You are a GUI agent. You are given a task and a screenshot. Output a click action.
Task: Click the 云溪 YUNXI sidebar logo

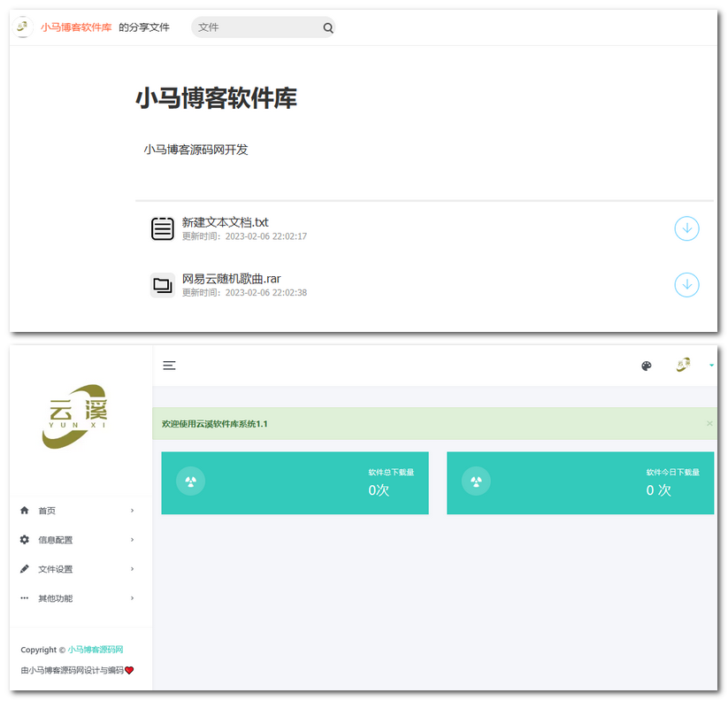point(76,414)
